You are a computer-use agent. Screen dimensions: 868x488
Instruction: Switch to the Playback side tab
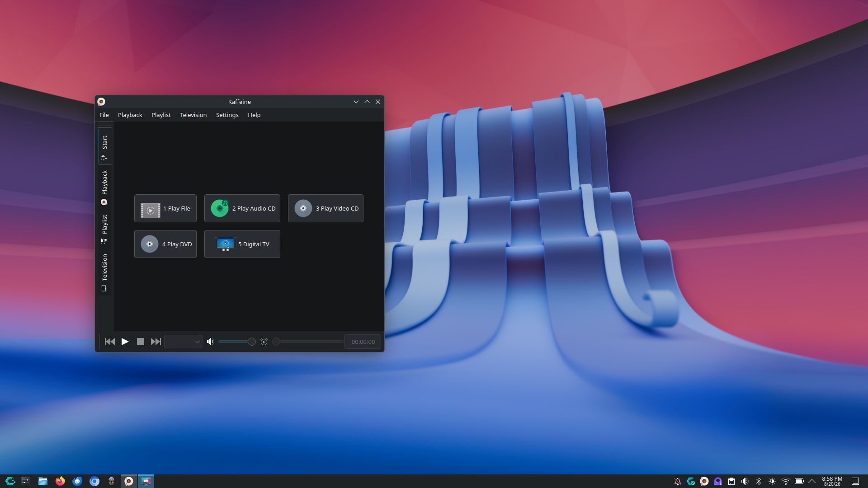pos(104,188)
